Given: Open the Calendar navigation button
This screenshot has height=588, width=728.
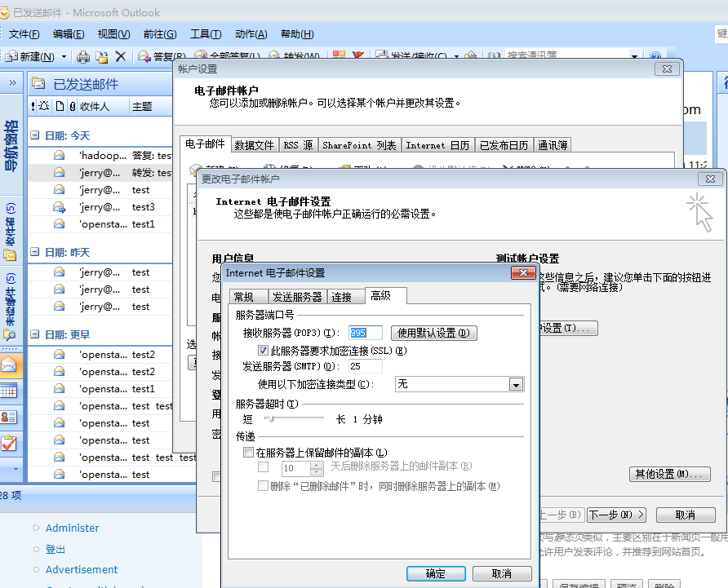Looking at the screenshot, I should [x=9, y=391].
